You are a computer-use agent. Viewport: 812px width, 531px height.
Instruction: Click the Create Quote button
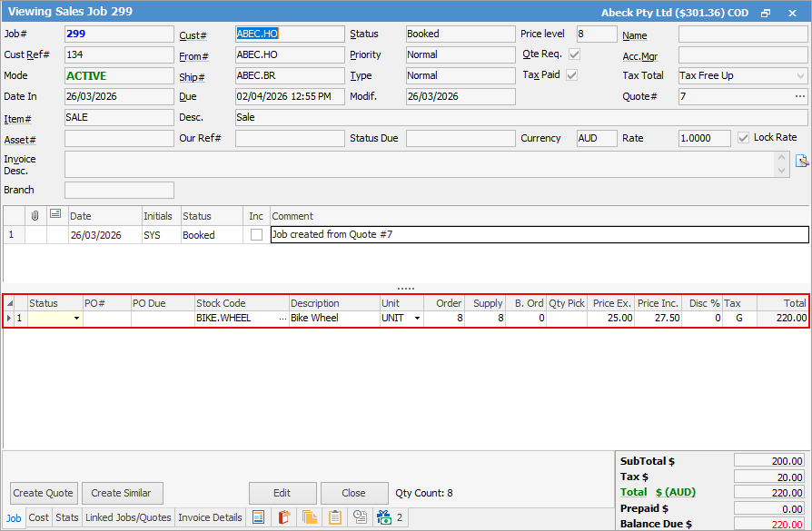point(44,493)
